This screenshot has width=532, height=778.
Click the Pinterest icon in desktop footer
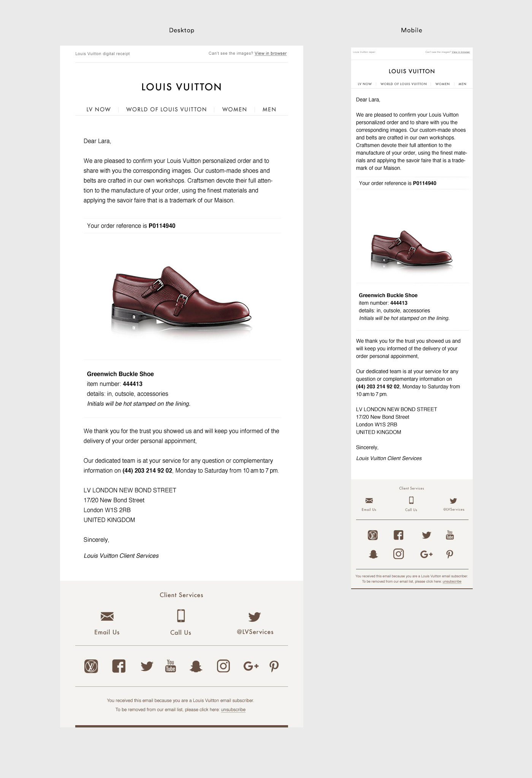274,666
